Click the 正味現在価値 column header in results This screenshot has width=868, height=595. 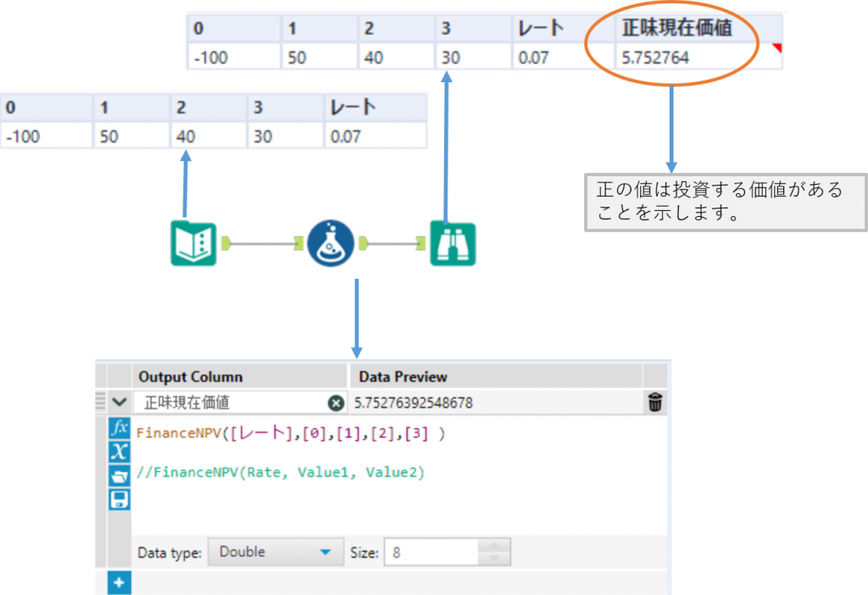pyautogui.click(x=677, y=28)
